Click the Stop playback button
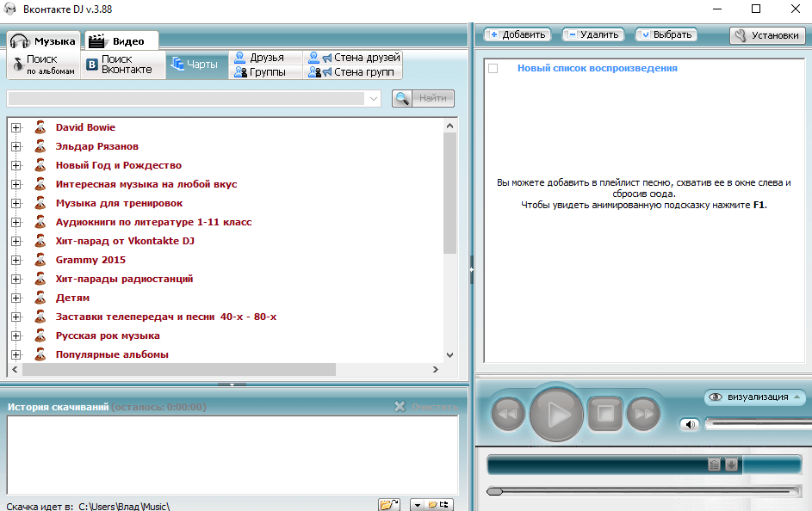812x511 pixels. click(604, 413)
